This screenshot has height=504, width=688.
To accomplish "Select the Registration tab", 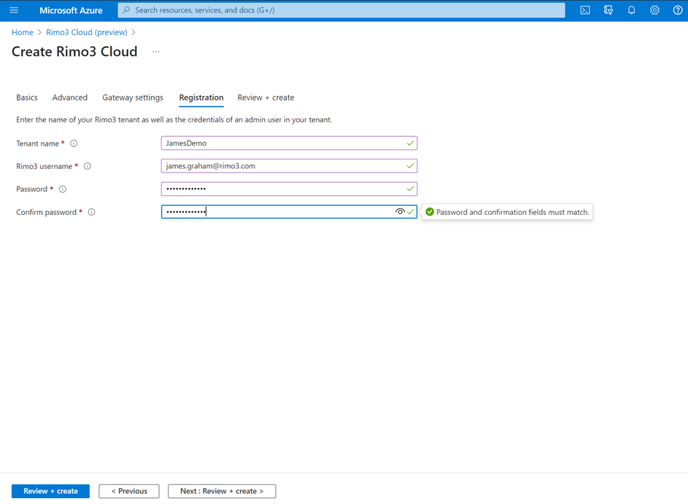I will [x=201, y=97].
